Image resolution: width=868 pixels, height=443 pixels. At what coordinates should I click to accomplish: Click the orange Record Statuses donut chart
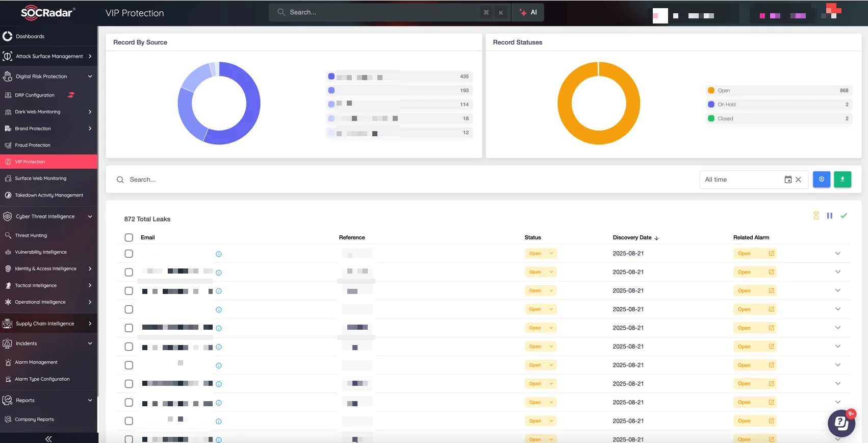(x=599, y=103)
